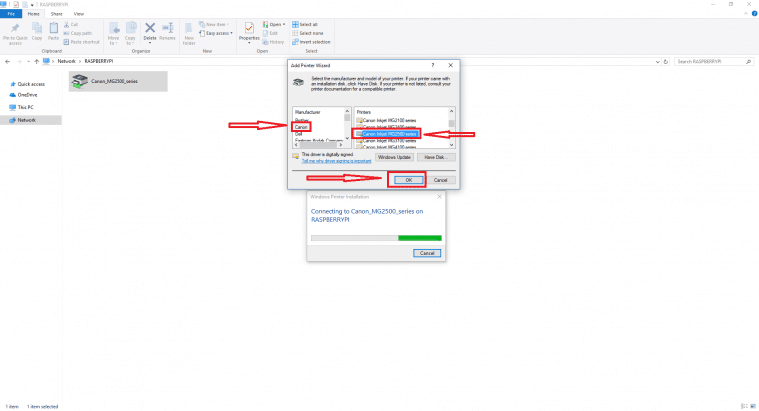Image resolution: width=759 pixels, height=411 pixels.
Task: Click the question mark in Add Printer Wizard
Action: [433, 65]
